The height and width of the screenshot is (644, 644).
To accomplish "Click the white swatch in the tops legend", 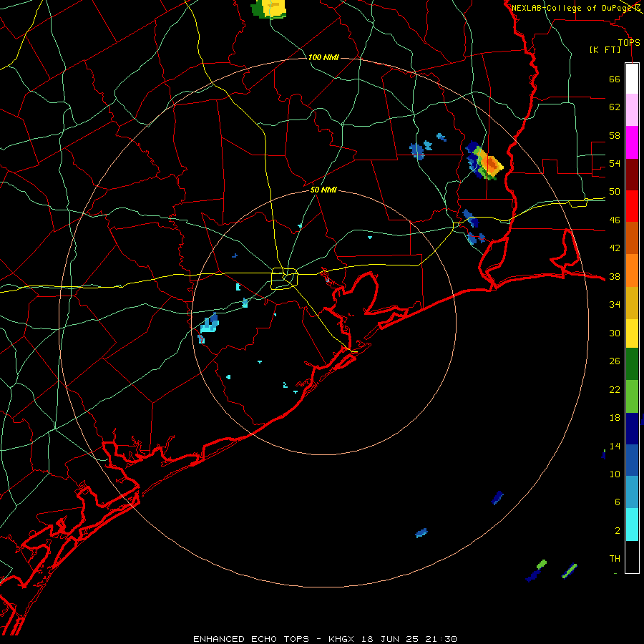I will [x=632, y=79].
